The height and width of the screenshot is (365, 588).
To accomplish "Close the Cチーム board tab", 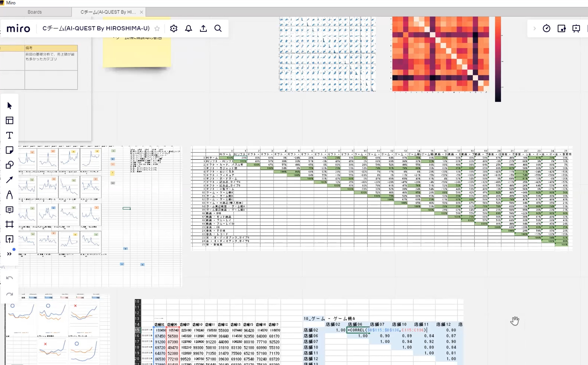I will 141,12.
